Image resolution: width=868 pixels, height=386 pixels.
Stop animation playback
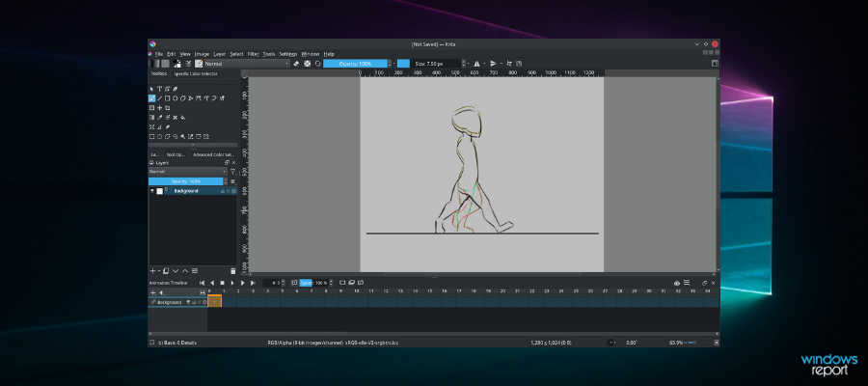pyautogui.click(x=222, y=283)
